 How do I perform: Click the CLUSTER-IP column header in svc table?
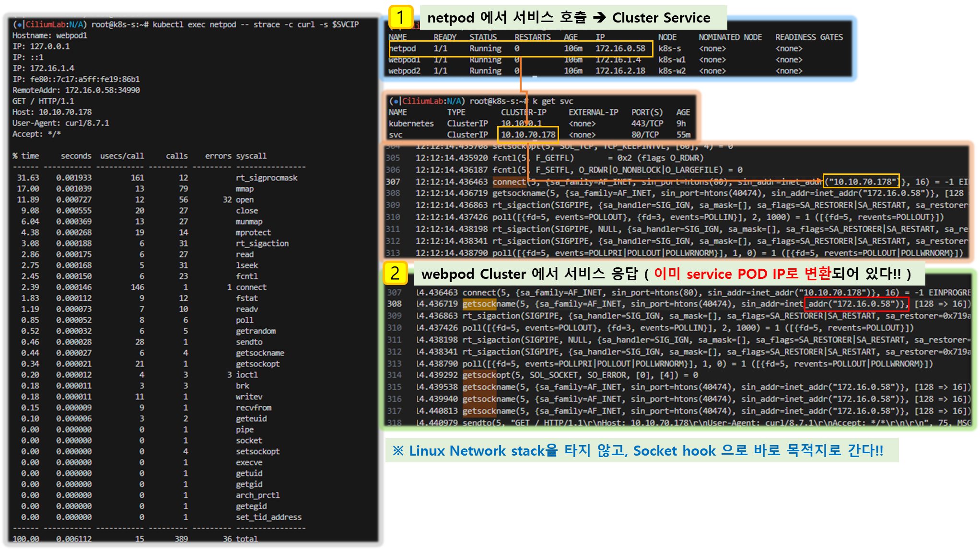523,112
